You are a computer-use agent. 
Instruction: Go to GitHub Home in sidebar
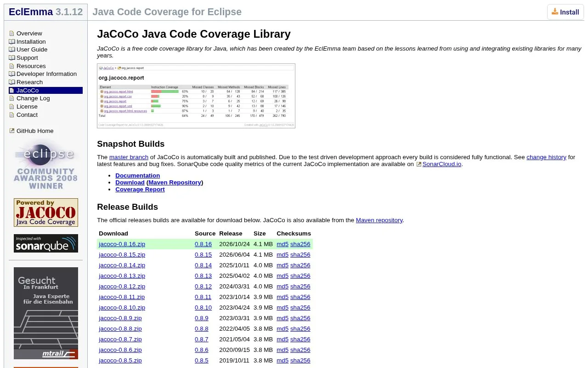point(35,131)
